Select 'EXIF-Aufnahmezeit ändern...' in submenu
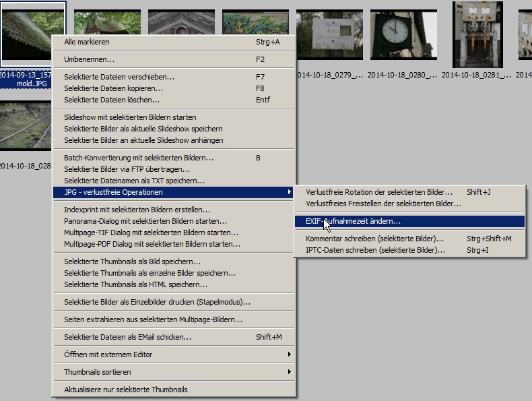The width and height of the screenshot is (532, 401). [x=353, y=221]
